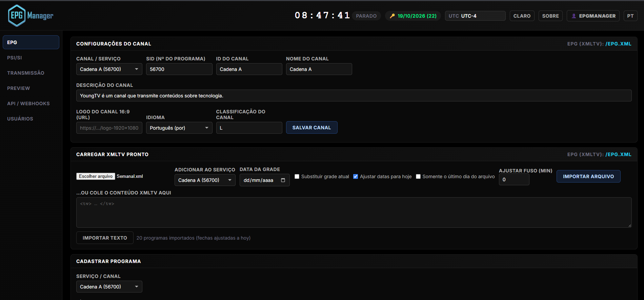Click the ID do Canal field
Screen dimensions: 644x300
click(249, 69)
